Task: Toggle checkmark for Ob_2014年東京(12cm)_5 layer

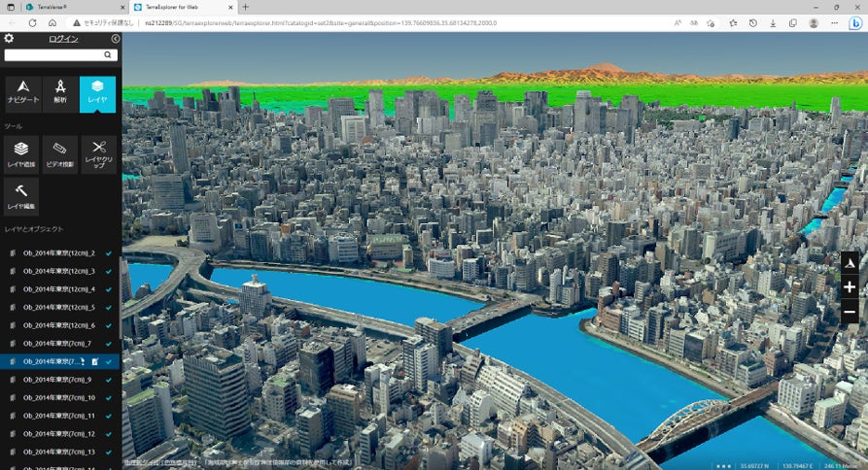Action: click(x=109, y=308)
